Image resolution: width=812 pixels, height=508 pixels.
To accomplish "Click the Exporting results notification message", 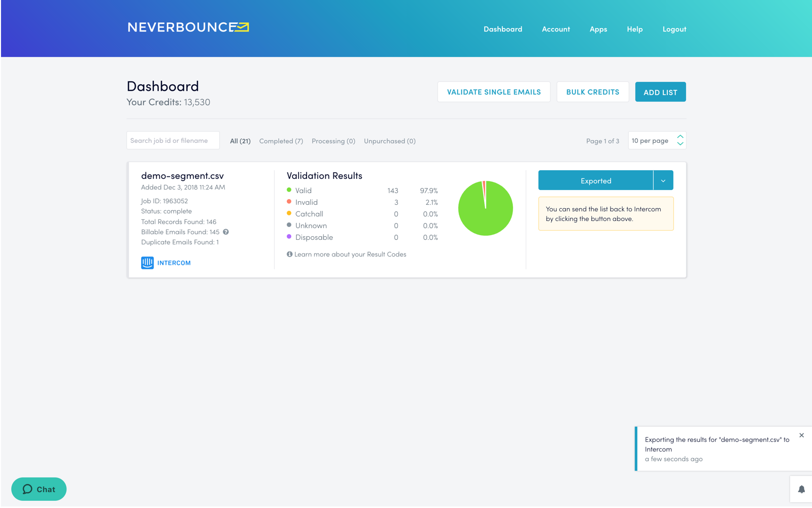I will pyautogui.click(x=717, y=444).
